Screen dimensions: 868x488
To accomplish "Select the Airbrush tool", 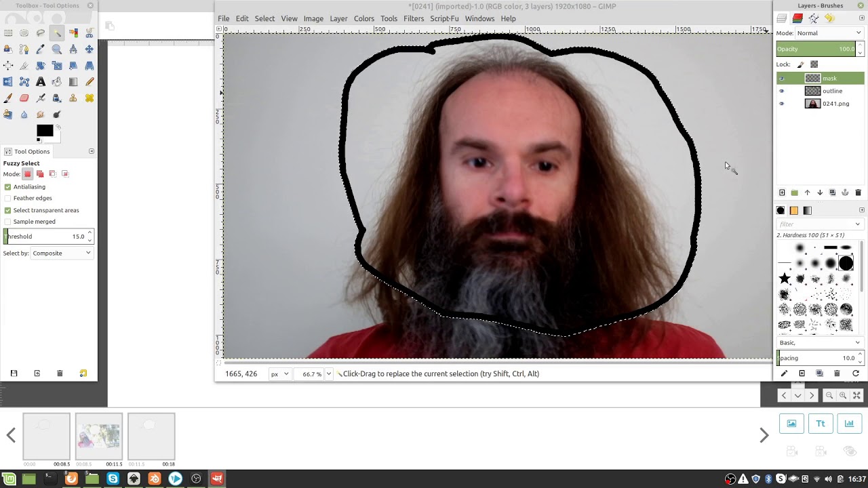I will pos(41,98).
